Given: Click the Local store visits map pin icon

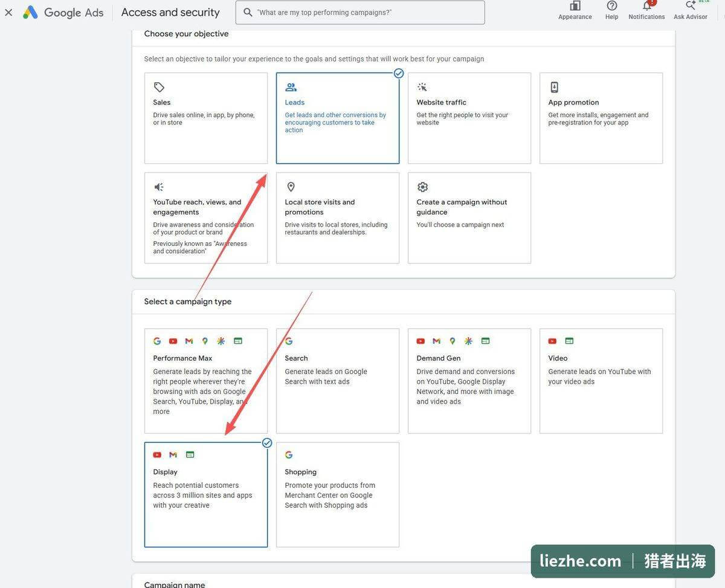Looking at the screenshot, I should pos(291,187).
